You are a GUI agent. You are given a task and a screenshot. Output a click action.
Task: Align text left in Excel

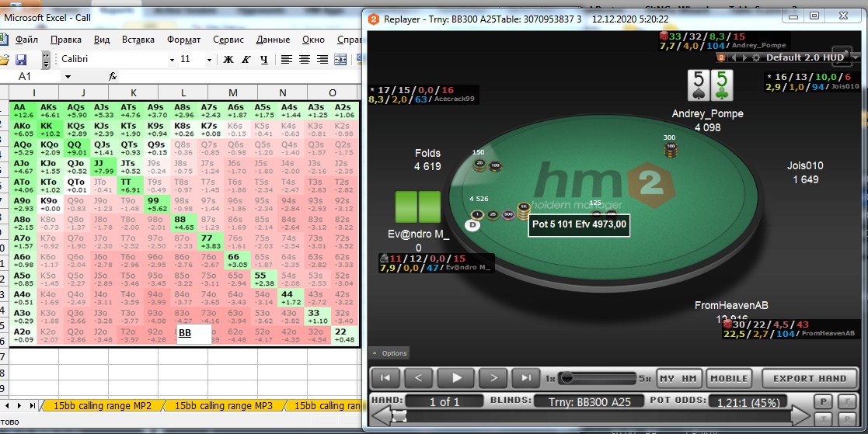286,59
